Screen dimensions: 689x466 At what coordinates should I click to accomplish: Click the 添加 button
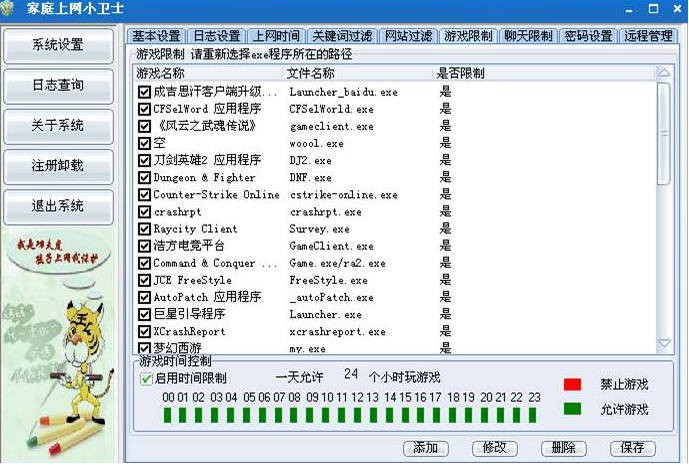click(x=426, y=448)
